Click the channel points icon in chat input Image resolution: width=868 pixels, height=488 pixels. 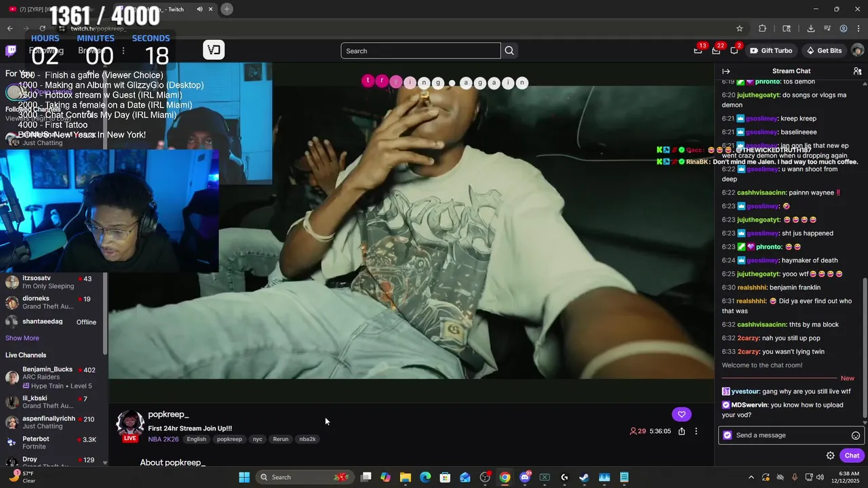point(728,435)
